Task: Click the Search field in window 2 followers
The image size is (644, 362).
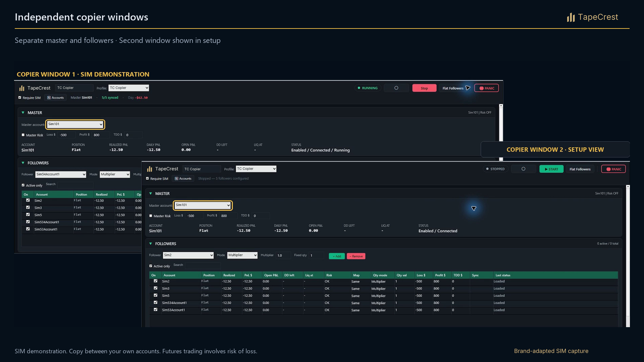Action: click(x=203, y=265)
